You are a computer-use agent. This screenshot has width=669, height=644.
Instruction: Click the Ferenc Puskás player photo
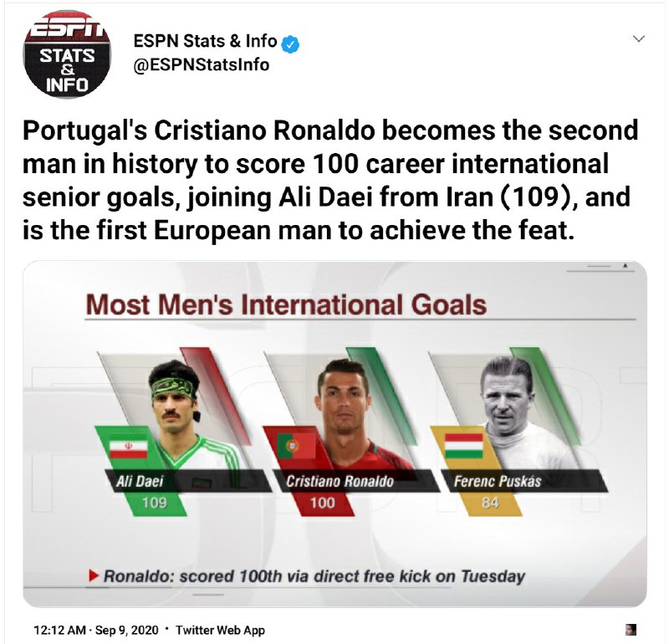pos(510,410)
